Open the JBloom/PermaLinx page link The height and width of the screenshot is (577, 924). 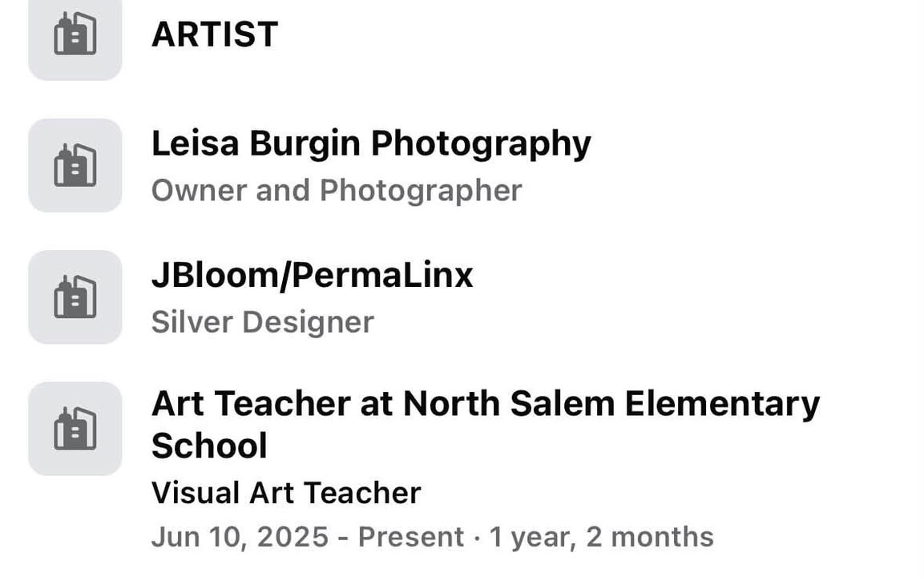[x=313, y=275]
